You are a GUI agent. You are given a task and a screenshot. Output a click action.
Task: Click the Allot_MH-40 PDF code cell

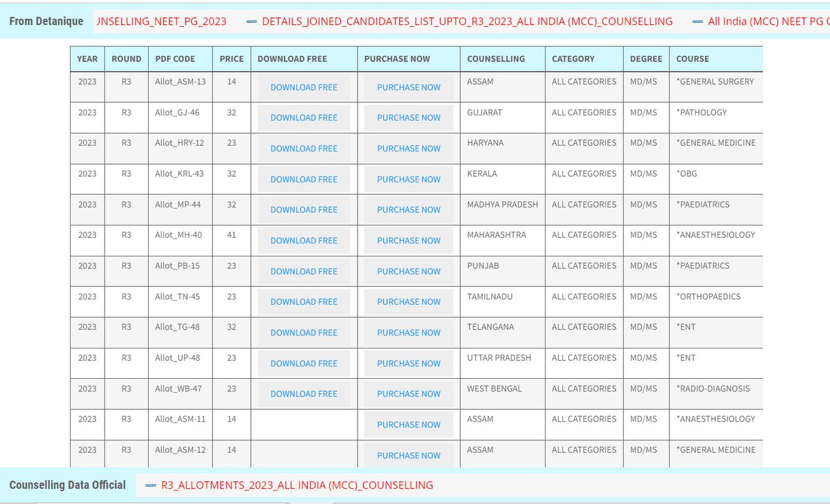coord(181,241)
